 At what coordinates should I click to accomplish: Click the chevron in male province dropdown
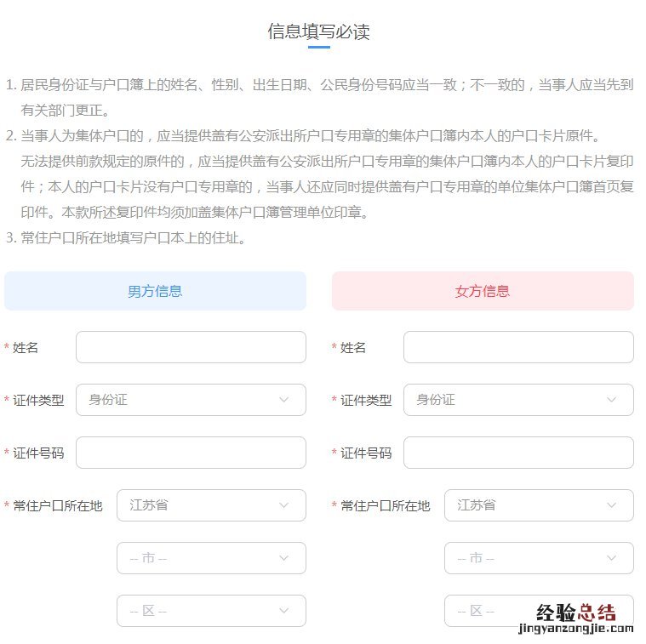[x=284, y=505]
